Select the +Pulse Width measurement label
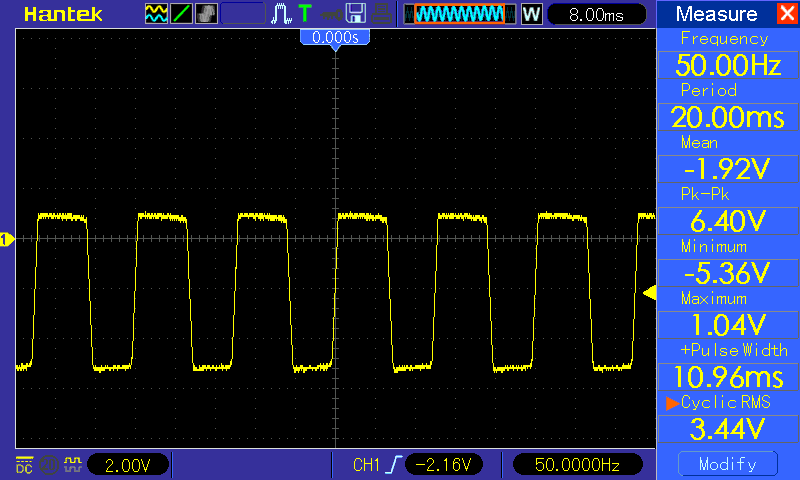800x480 pixels. pos(734,350)
